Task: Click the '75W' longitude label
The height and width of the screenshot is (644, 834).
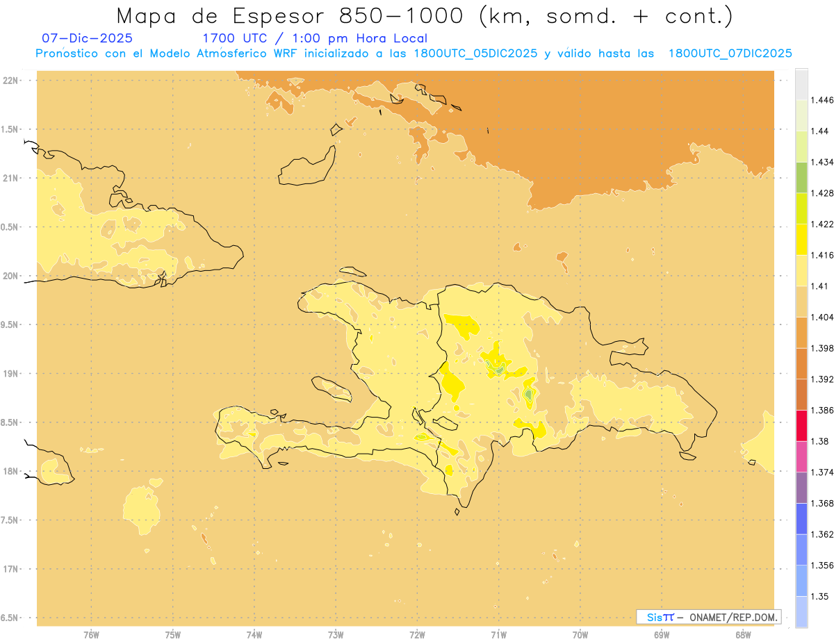Action: (x=172, y=635)
